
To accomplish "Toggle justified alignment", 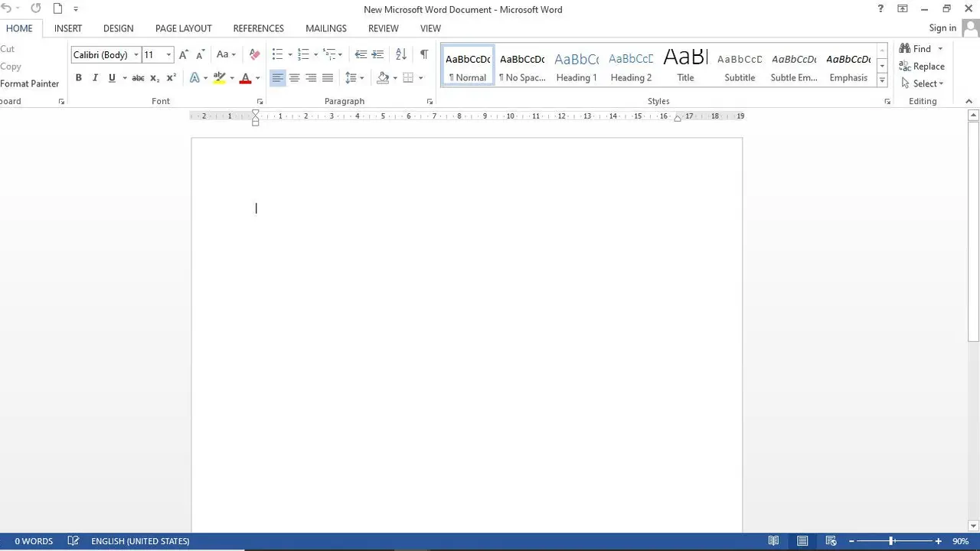I will pyautogui.click(x=328, y=77).
